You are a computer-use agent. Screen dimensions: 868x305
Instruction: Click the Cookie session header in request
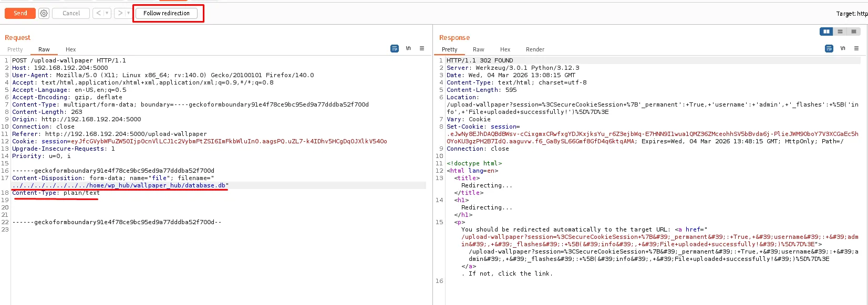coord(200,141)
